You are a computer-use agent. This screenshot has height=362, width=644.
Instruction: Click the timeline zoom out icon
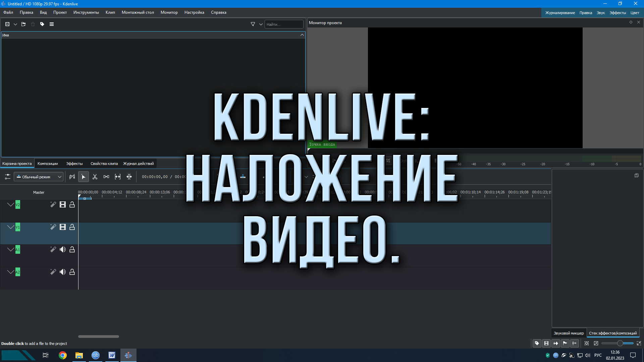[x=596, y=343]
